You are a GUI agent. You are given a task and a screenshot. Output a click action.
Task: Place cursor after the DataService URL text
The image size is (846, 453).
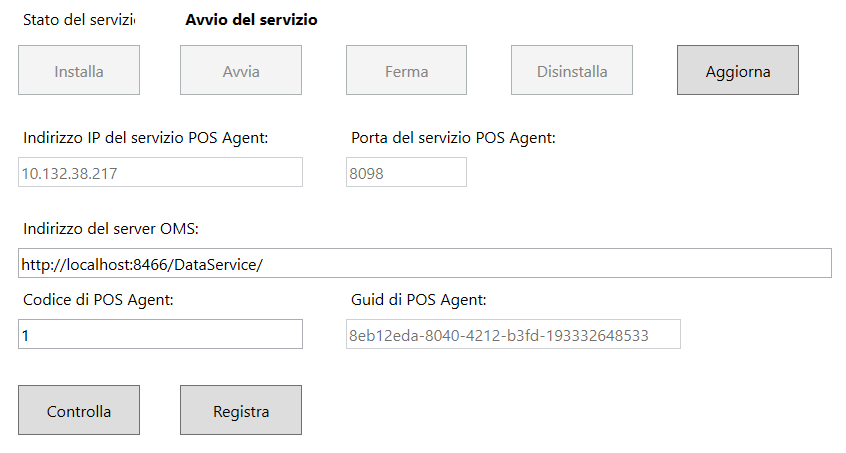click(264, 264)
